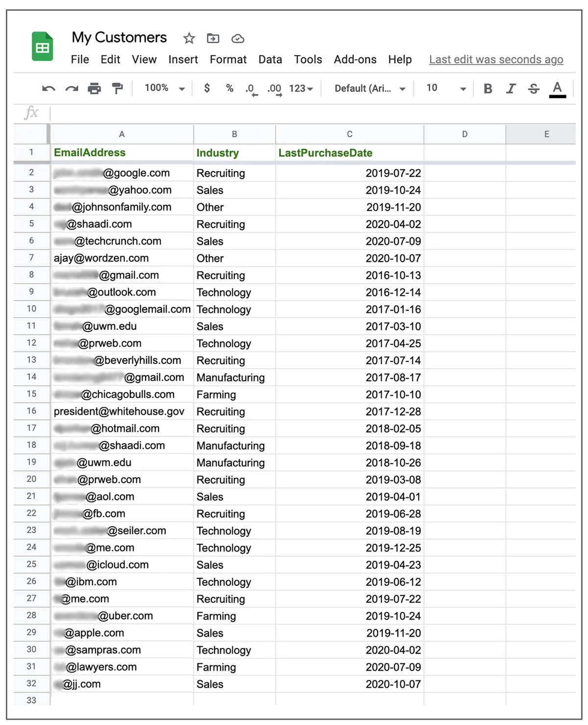The width and height of the screenshot is (588, 725).
Task: Toggle italic formatting
Action: (x=511, y=89)
